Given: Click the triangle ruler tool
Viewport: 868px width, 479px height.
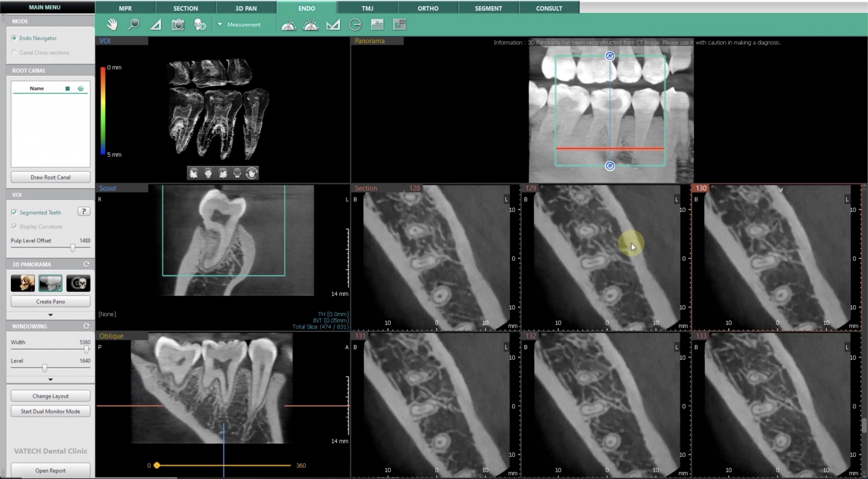Looking at the screenshot, I should tap(156, 24).
